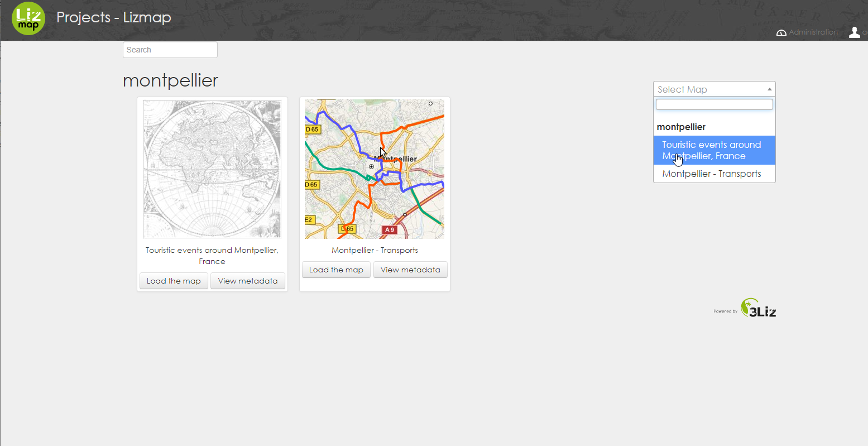The width and height of the screenshot is (868, 446).
Task: Focus the project Search field
Action: tap(170, 50)
